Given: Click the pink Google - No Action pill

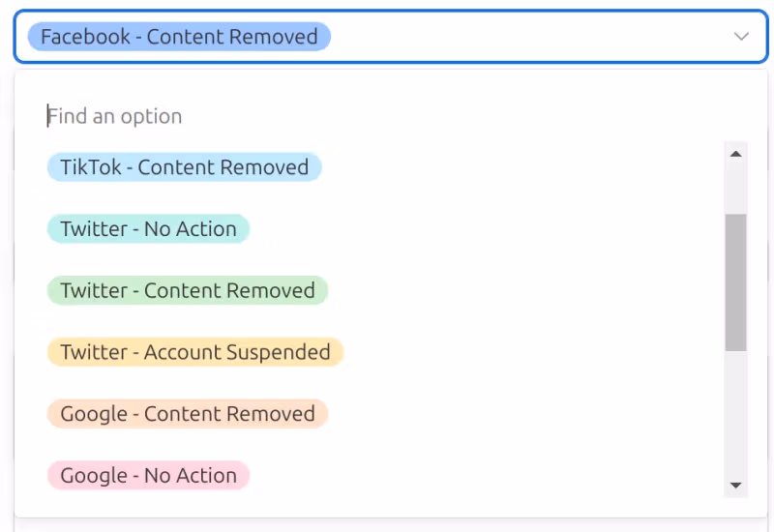Looking at the screenshot, I should [x=148, y=476].
